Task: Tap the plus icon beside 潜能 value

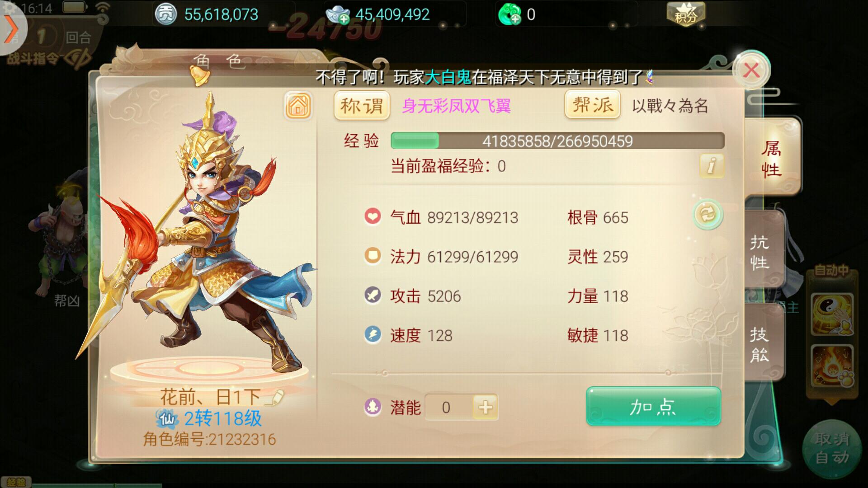Action: pyautogui.click(x=485, y=407)
